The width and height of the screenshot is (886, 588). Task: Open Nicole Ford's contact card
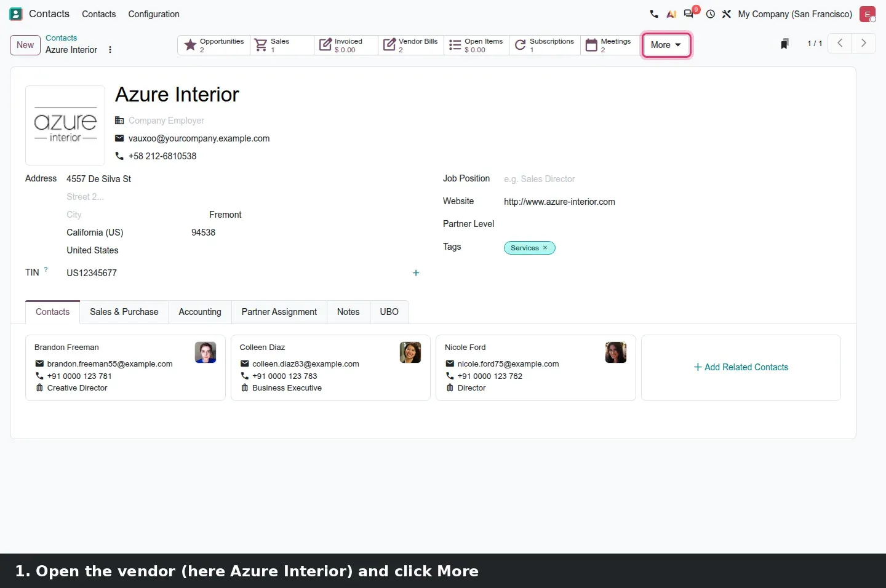[x=536, y=368]
